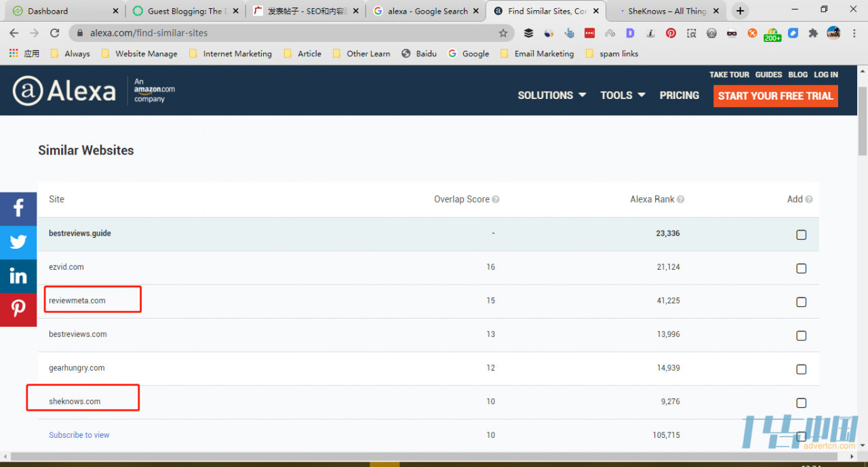The width and height of the screenshot is (868, 467).
Task: Open the PRICING menu item
Action: [x=679, y=96]
